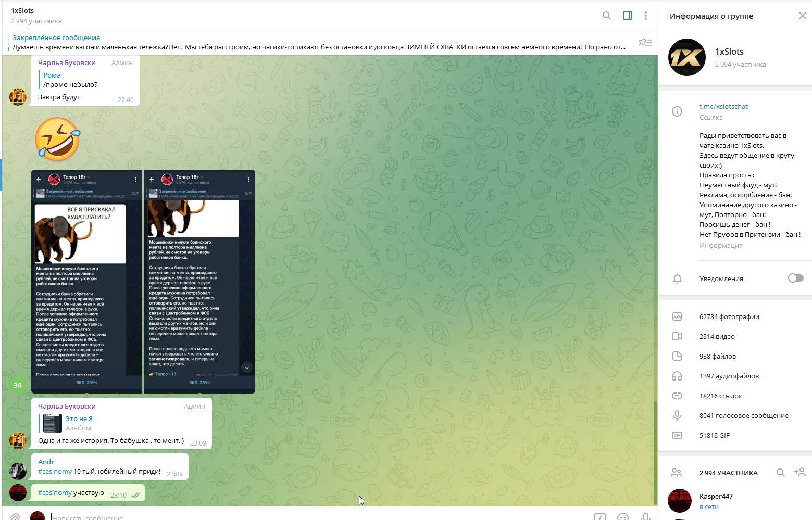Click the ЭЯ sender avatar
The image size is (812, 520).
pos(18,385)
